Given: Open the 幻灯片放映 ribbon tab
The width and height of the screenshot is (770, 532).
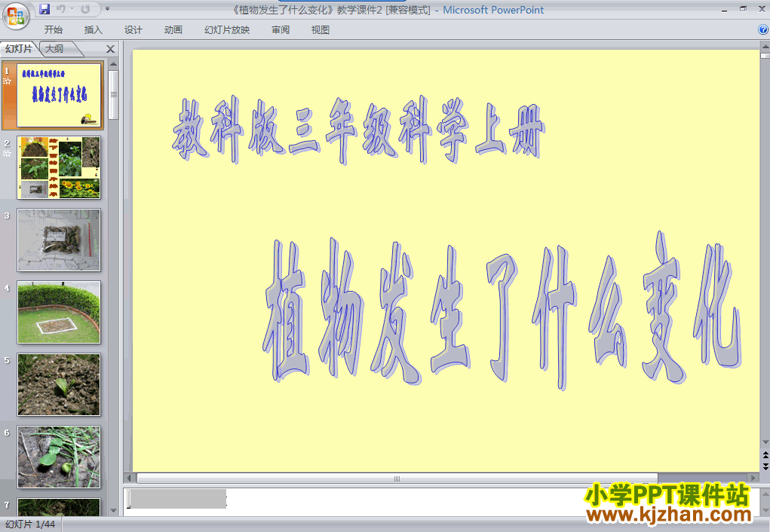Looking at the screenshot, I should (x=227, y=30).
